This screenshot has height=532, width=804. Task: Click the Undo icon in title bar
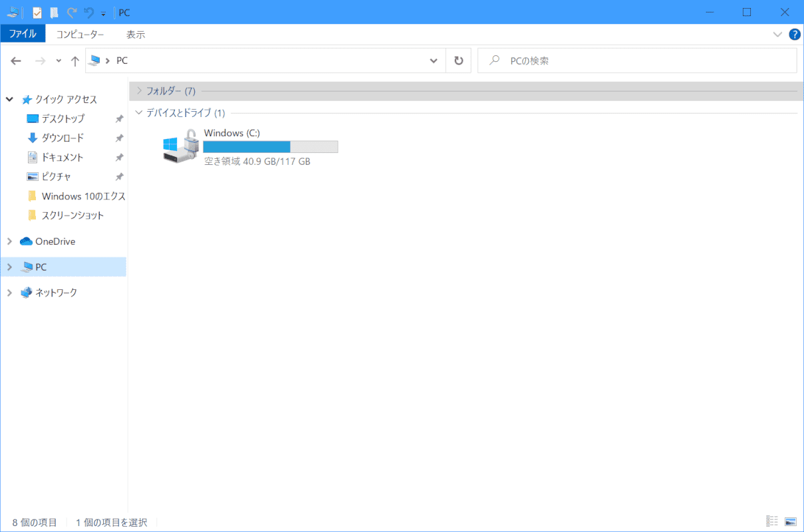(89, 13)
